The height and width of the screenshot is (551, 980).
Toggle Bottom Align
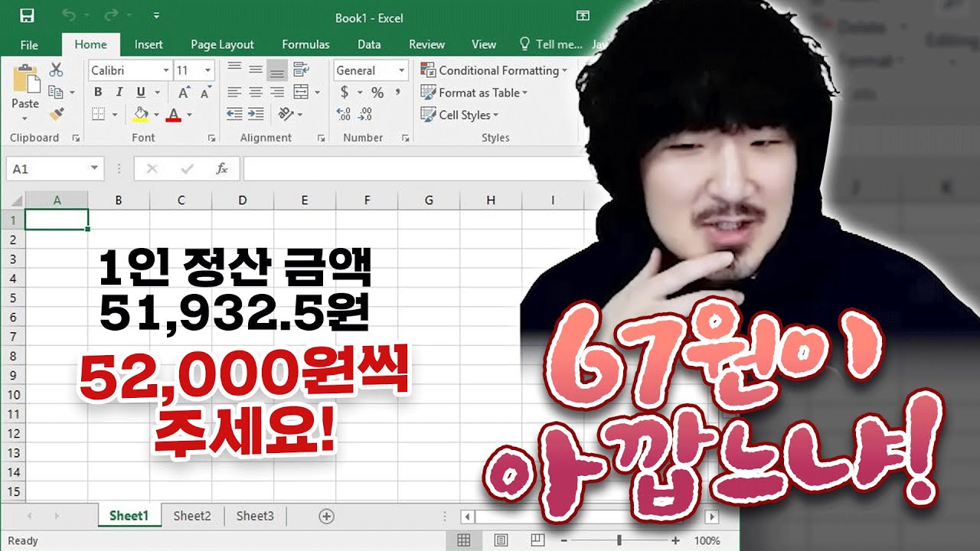(277, 70)
